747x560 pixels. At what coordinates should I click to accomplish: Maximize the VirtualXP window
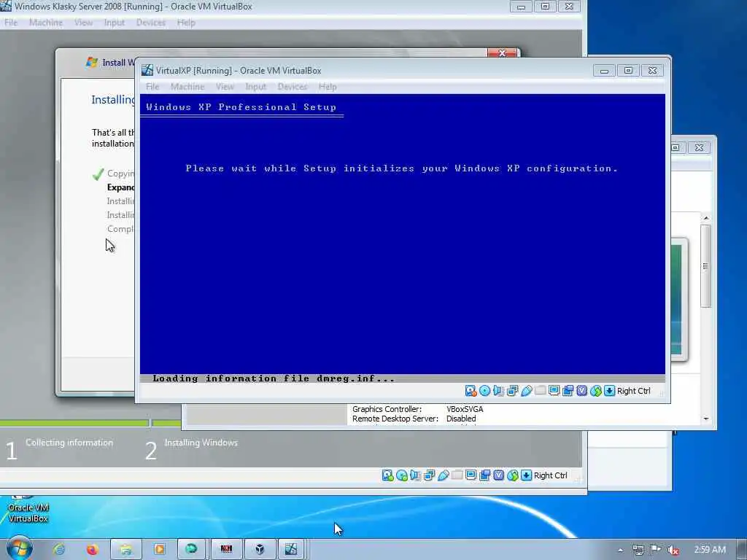click(628, 71)
